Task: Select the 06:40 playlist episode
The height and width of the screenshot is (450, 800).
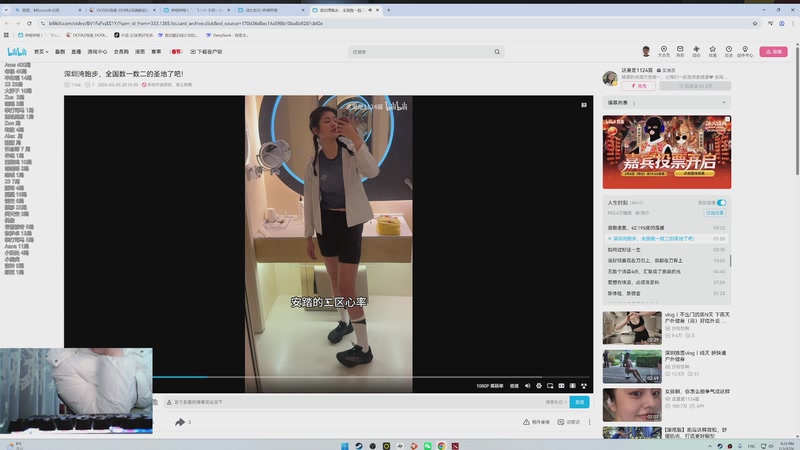Action: point(666,271)
